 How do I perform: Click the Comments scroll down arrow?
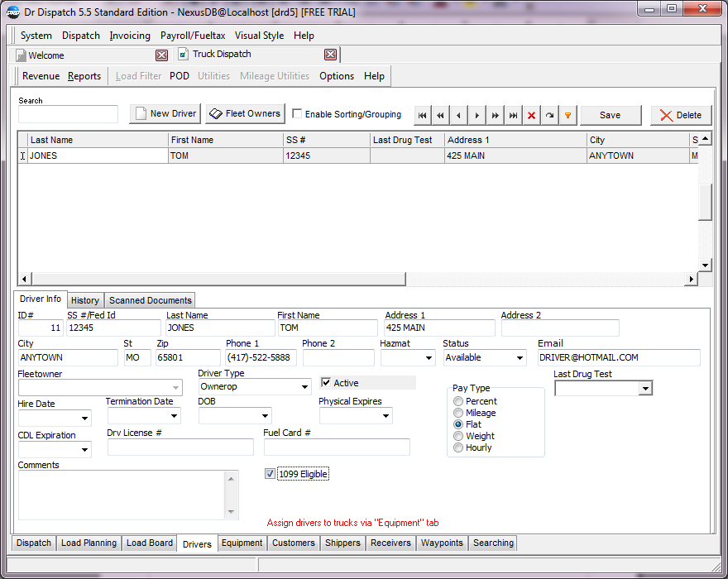(x=231, y=512)
